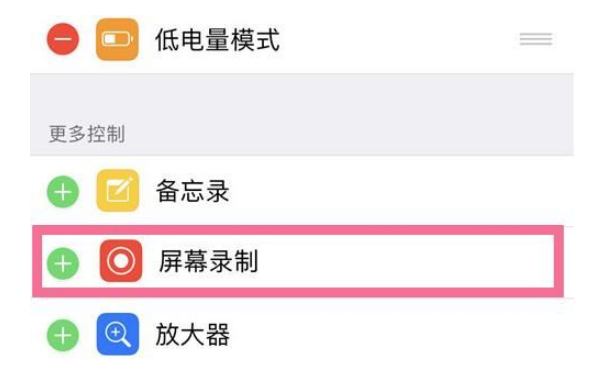Click the pink highlight border around 屏幕录制
The height and width of the screenshot is (370, 591).
[x=298, y=230]
